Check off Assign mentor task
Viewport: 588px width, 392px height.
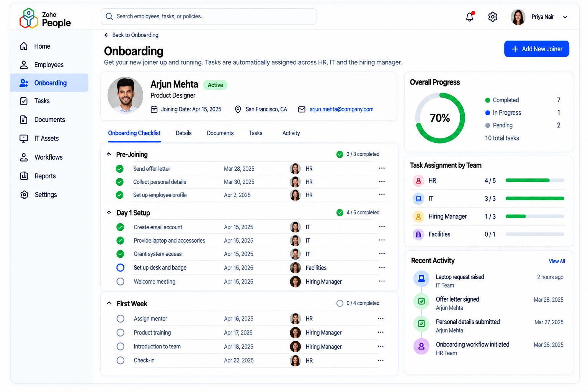pos(120,318)
